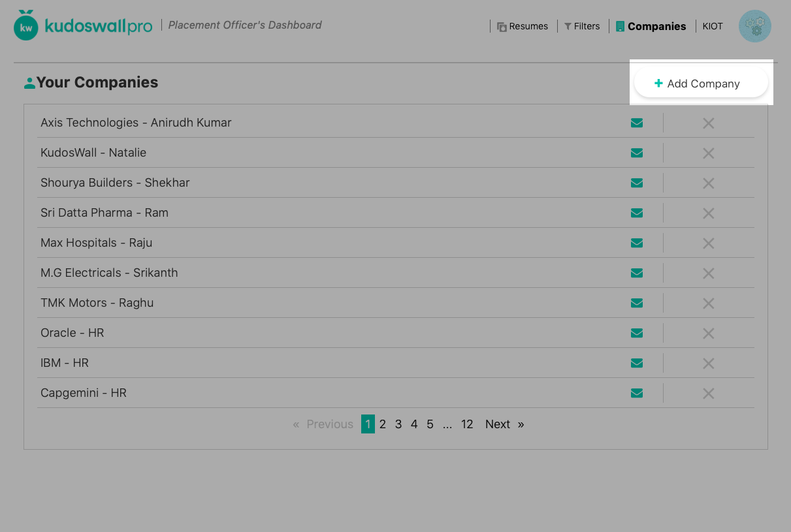Screen dimensions: 791x532
Task: Click KudosWall - Natalie company name
Action: click(93, 153)
